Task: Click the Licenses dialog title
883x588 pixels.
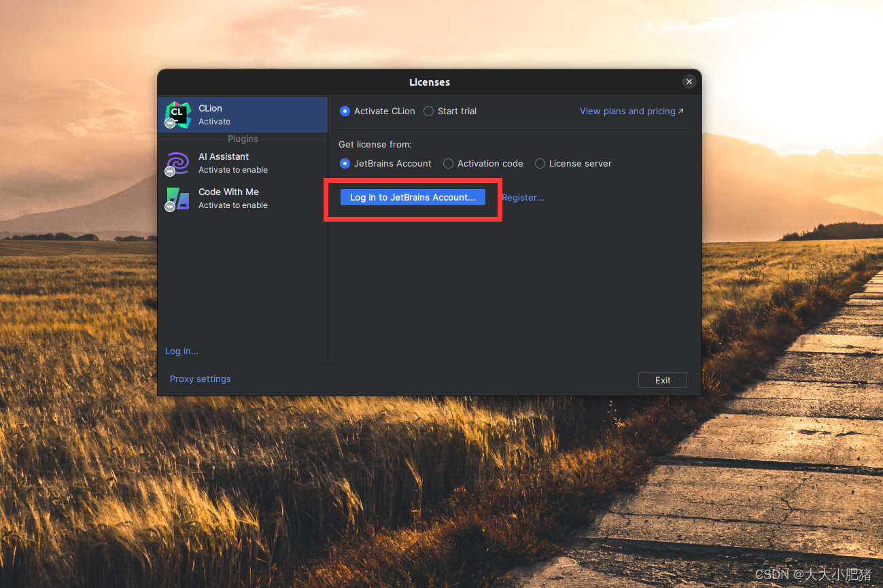Action: [x=430, y=82]
